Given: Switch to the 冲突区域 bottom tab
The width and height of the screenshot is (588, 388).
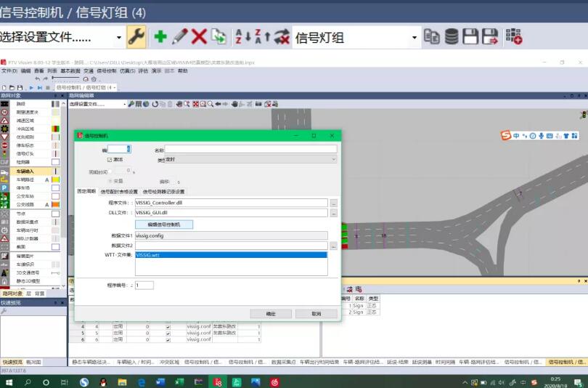Looking at the screenshot, I should click(169, 362).
